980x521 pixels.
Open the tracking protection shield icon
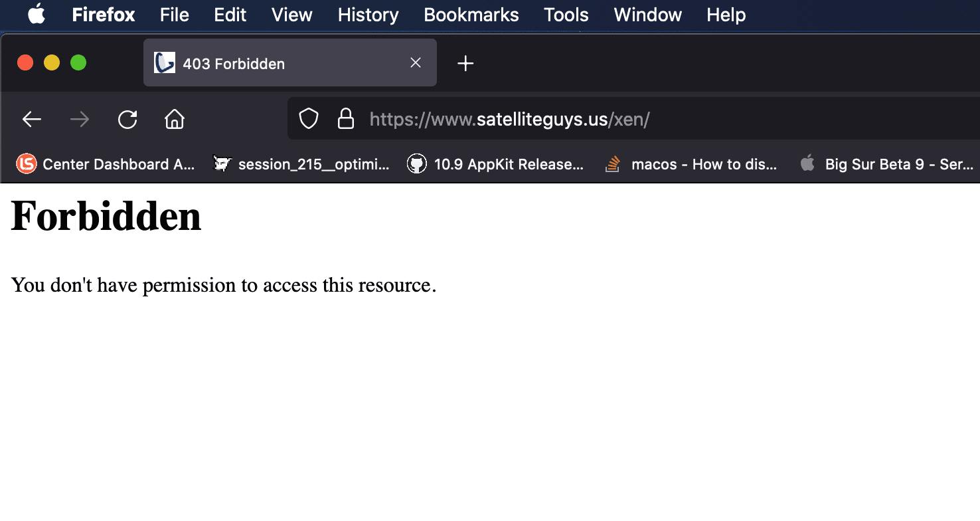[x=309, y=120]
